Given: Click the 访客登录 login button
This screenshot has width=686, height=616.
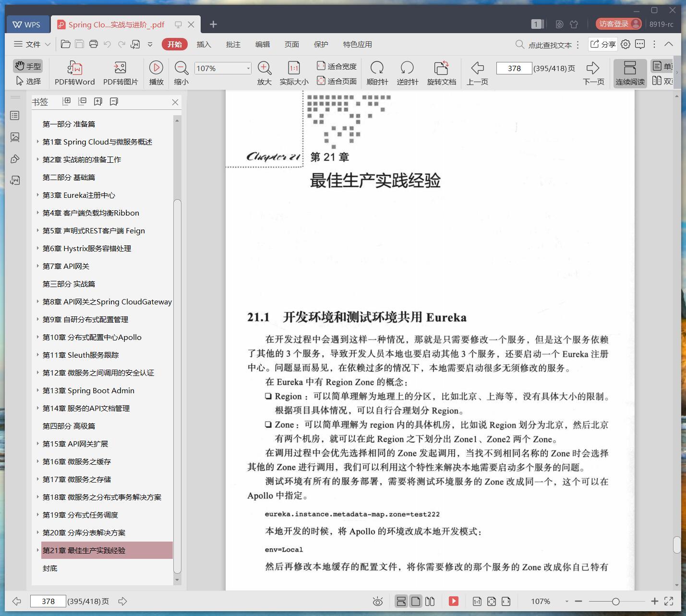Looking at the screenshot, I should click(x=618, y=24).
